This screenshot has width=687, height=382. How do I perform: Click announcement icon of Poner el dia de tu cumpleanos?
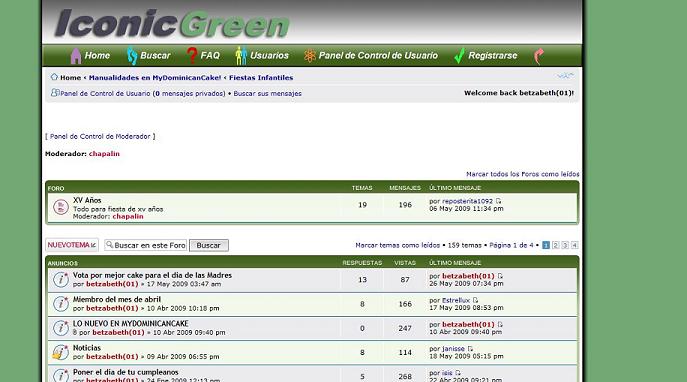(x=60, y=375)
